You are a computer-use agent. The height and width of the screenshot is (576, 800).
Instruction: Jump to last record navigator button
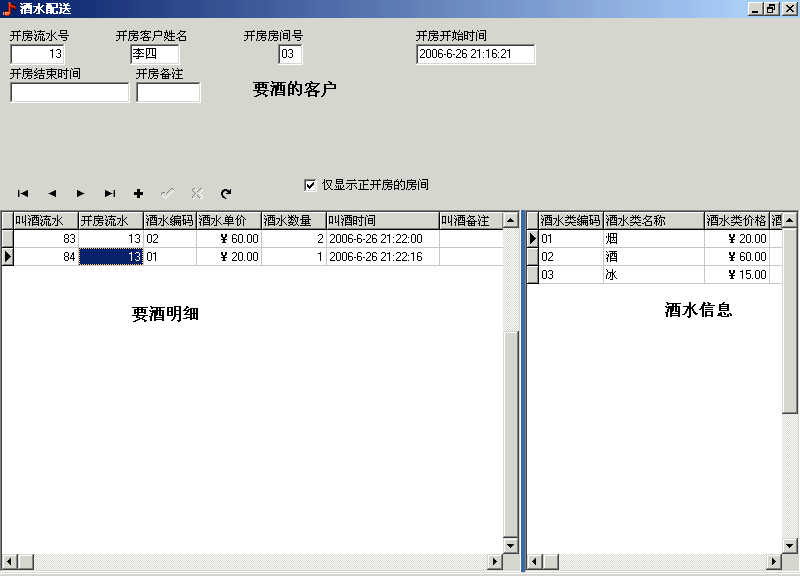110,193
